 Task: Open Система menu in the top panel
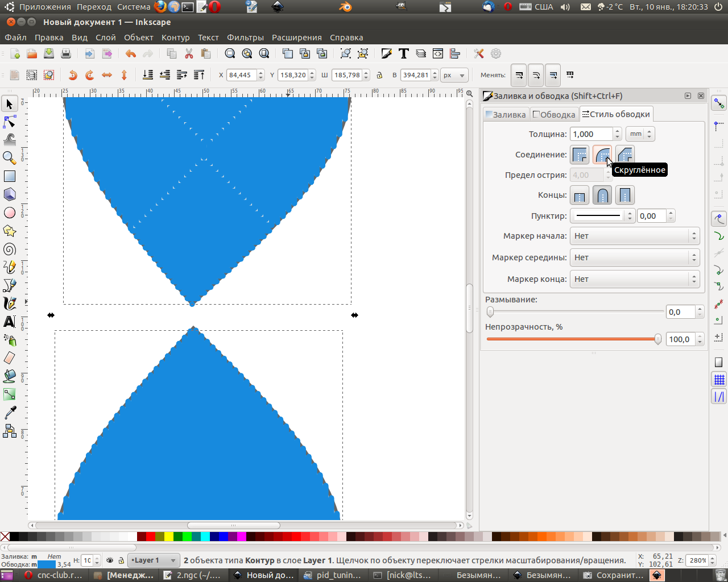click(x=134, y=7)
